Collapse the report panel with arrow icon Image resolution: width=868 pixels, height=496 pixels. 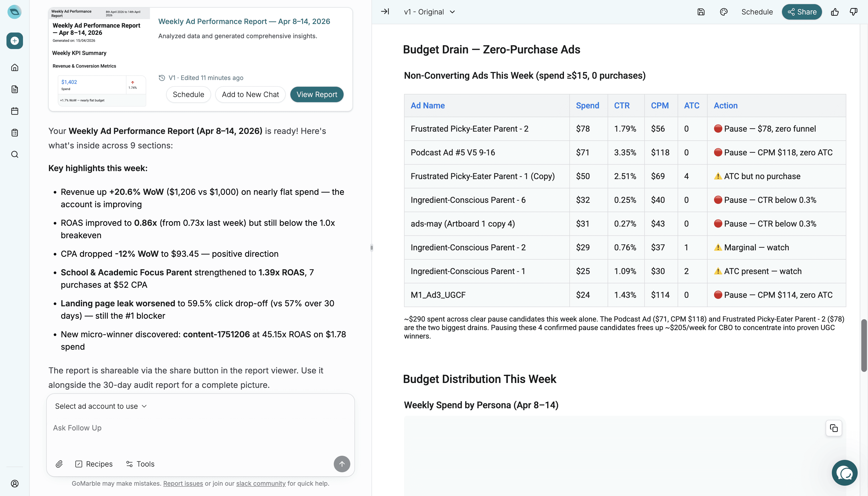tap(385, 12)
